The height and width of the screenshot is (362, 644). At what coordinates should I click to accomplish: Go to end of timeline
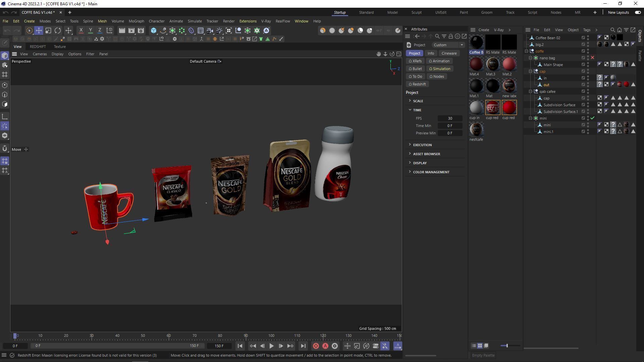(x=303, y=346)
